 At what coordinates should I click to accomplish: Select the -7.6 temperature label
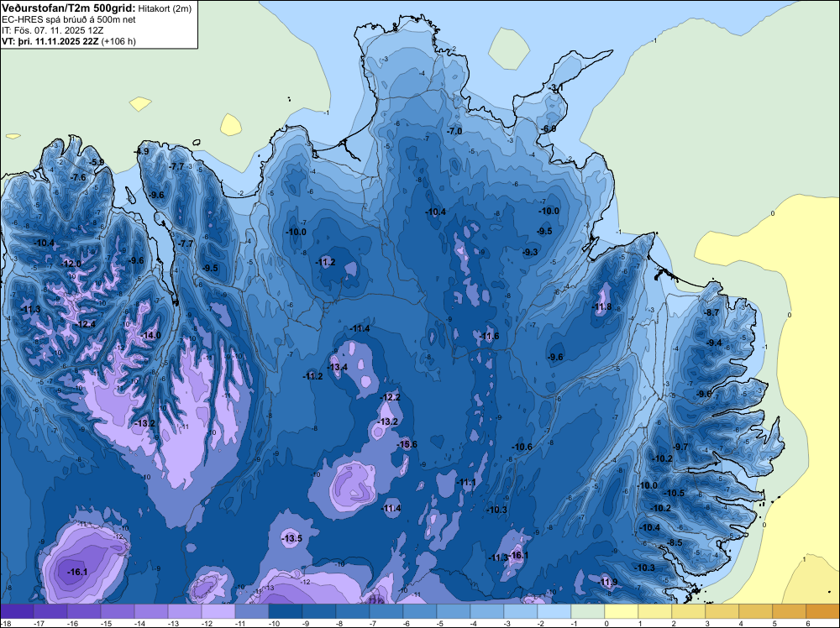[x=78, y=177]
